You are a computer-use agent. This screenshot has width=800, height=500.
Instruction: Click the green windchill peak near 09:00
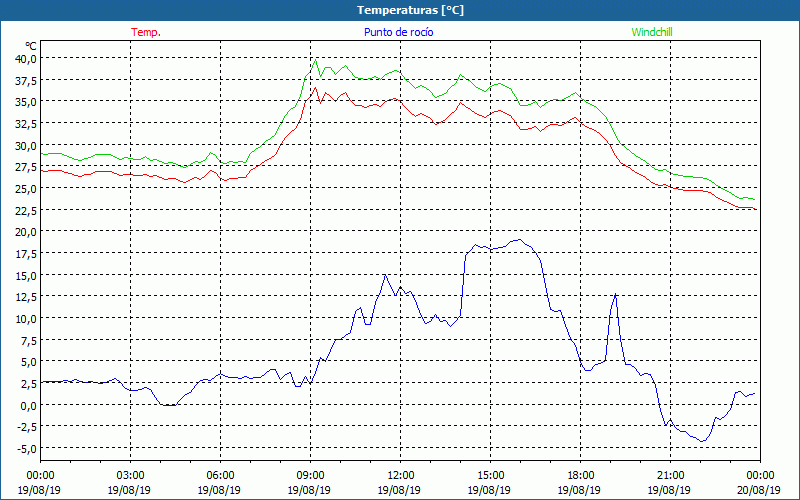click(315, 60)
